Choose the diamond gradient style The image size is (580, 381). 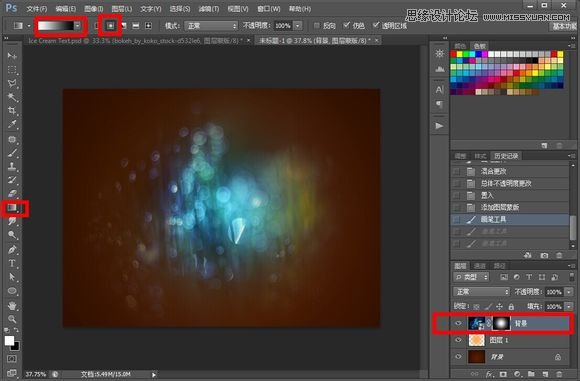(x=148, y=26)
